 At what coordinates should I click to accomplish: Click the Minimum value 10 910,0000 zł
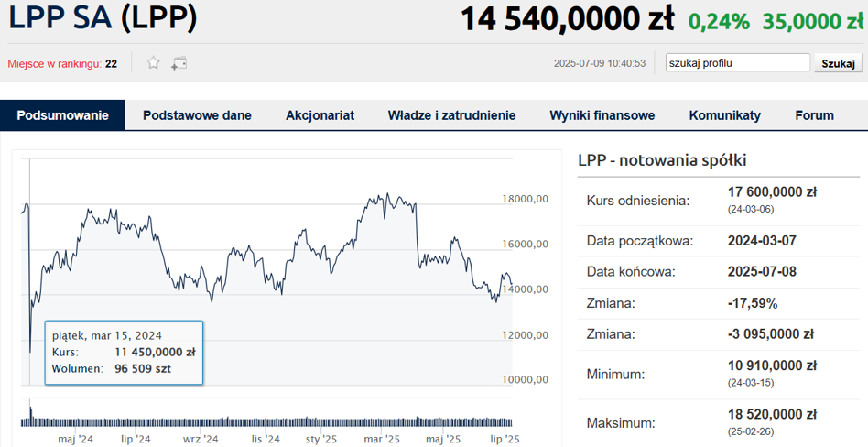pyautogui.click(x=772, y=365)
